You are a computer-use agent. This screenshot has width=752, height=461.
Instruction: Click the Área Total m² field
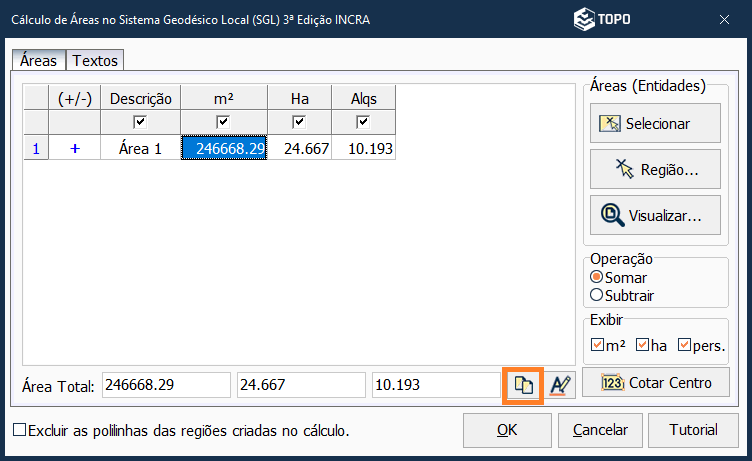pos(166,385)
